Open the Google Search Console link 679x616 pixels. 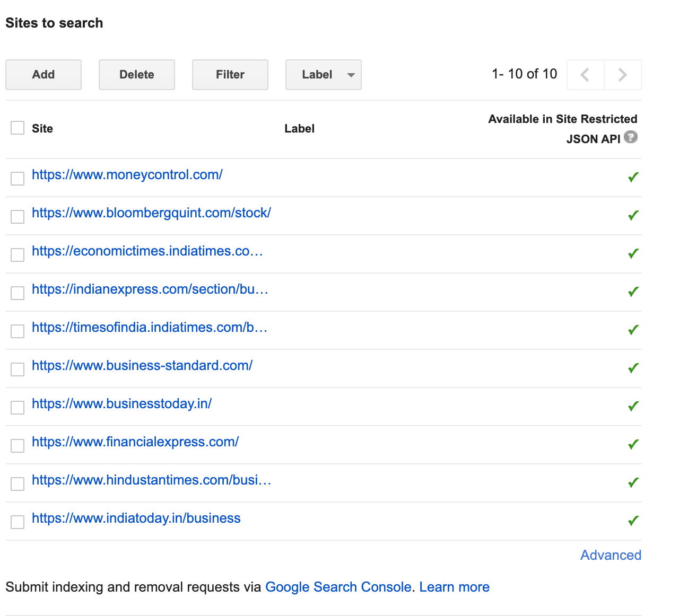pyautogui.click(x=338, y=587)
